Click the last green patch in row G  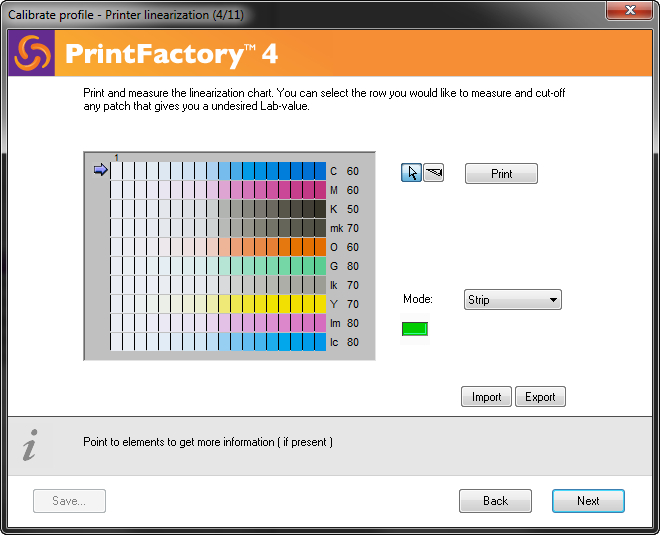pyautogui.click(x=320, y=266)
